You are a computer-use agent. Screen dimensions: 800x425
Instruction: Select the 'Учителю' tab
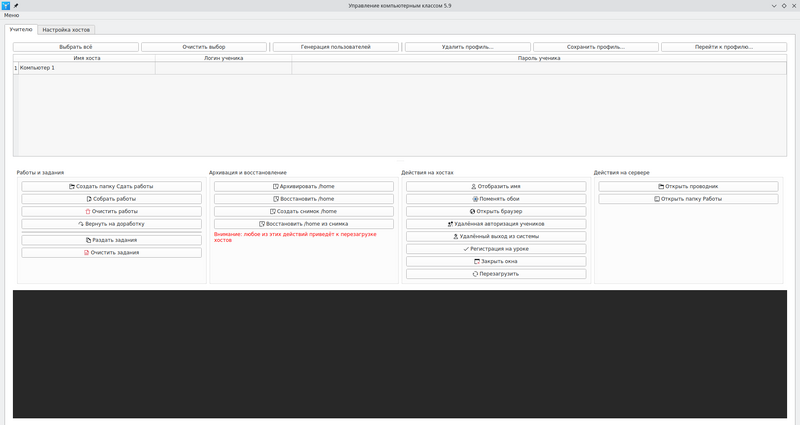point(21,30)
